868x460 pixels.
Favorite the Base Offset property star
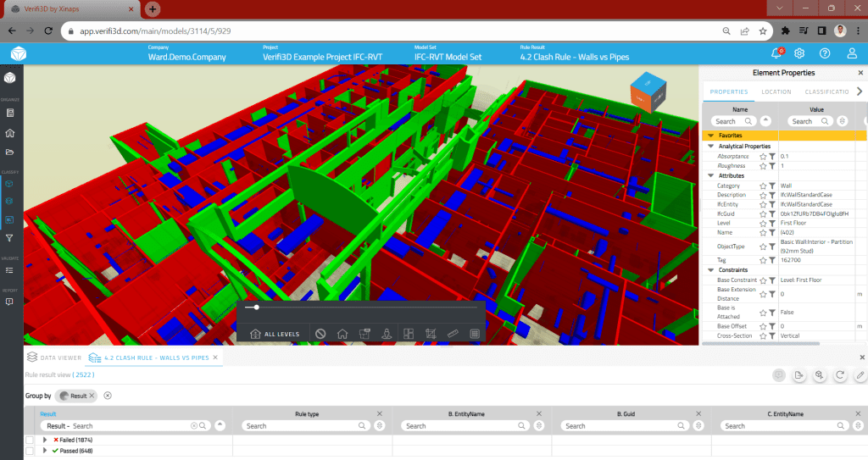coord(763,327)
